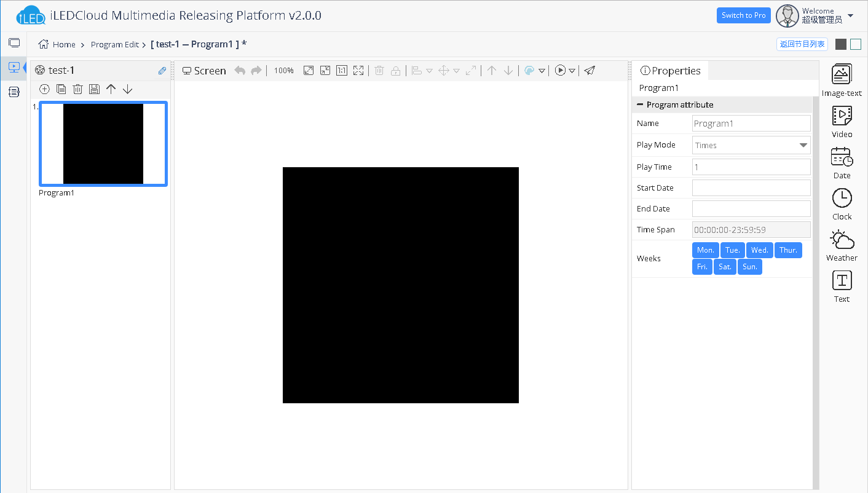Toggle Sat. in Weeks
Screen dimensions: 868x493
click(x=725, y=267)
